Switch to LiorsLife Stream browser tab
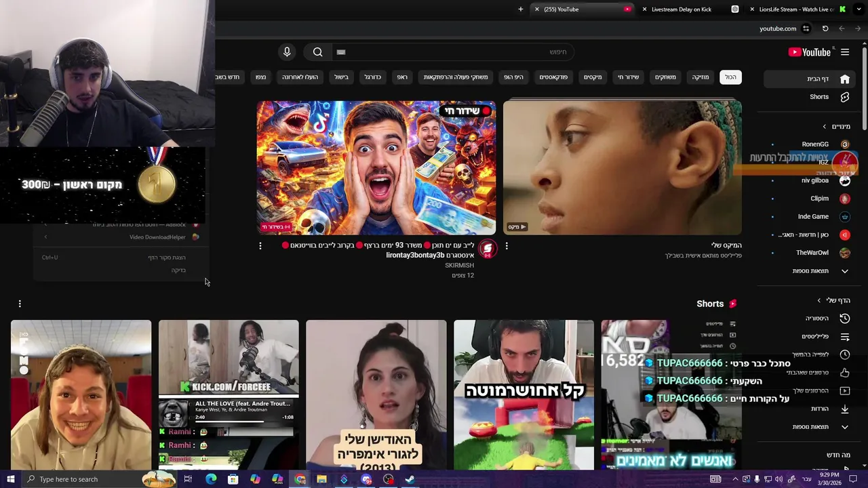This screenshot has height=488, width=868. (797, 9)
